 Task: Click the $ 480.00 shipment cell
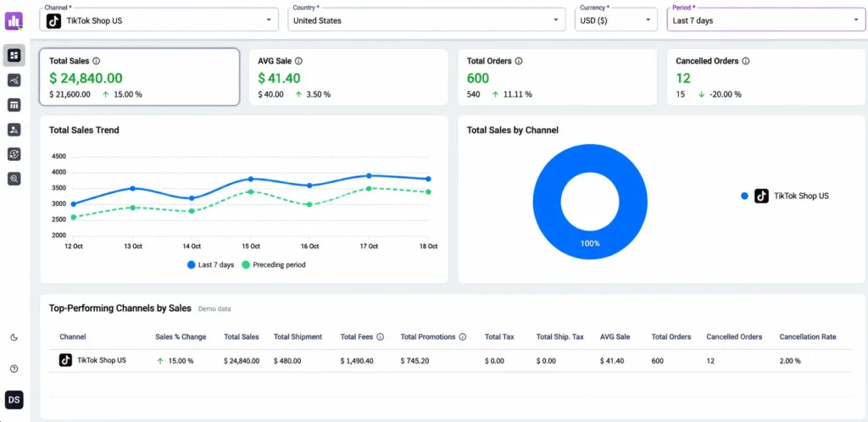[287, 361]
